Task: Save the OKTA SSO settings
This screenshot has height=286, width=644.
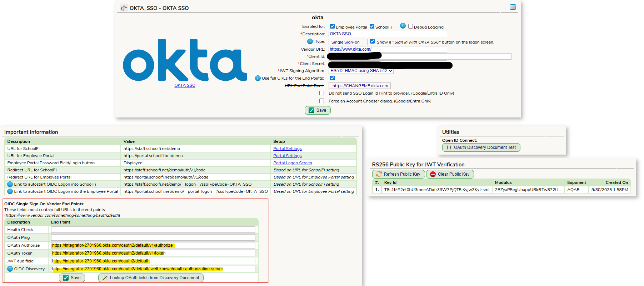Action: click(x=318, y=110)
